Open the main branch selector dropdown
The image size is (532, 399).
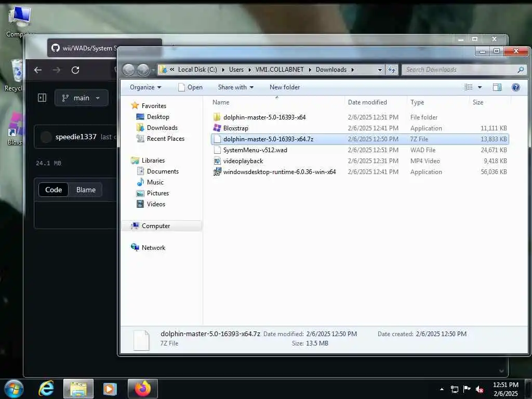pos(82,98)
